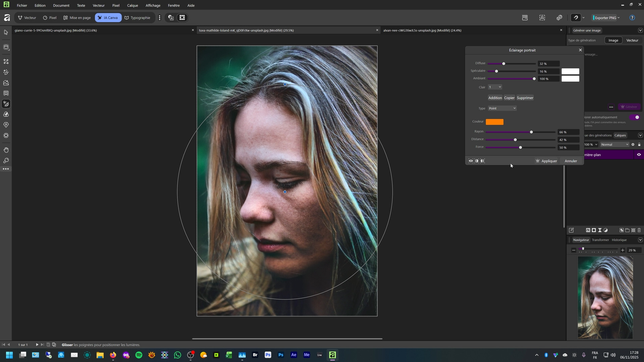
Task: Click the mask layer icon
Action: tap(594, 230)
